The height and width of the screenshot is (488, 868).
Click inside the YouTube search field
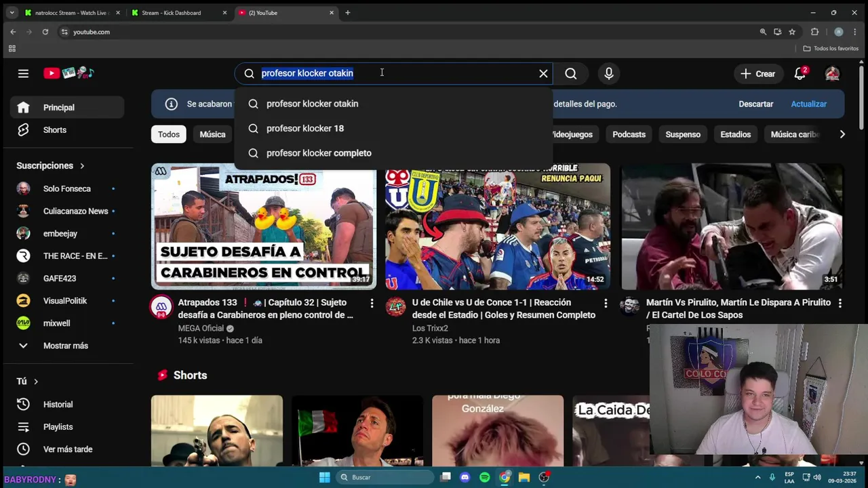(x=393, y=73)
